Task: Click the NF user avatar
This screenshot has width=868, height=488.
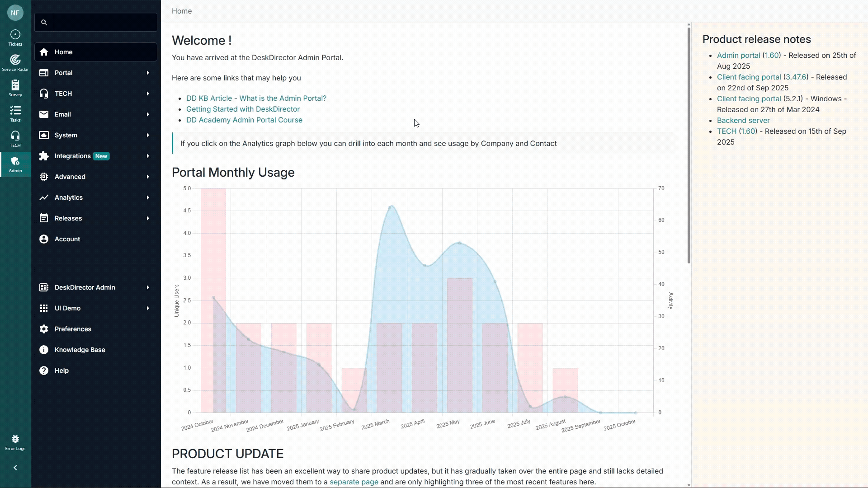Action: (x=15, y=13)
